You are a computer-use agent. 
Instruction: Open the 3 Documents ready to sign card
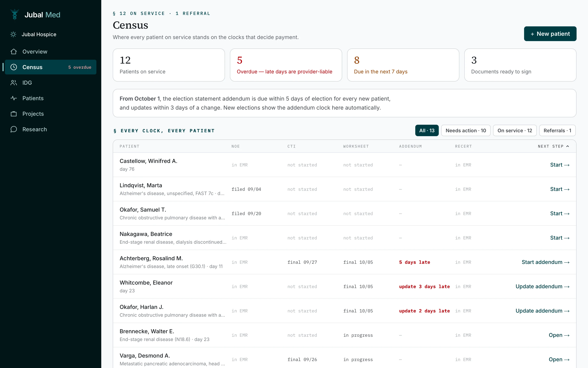(520, 65)
